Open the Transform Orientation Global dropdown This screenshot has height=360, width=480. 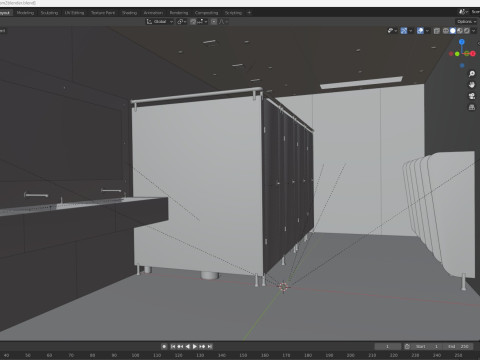point(160,22)
